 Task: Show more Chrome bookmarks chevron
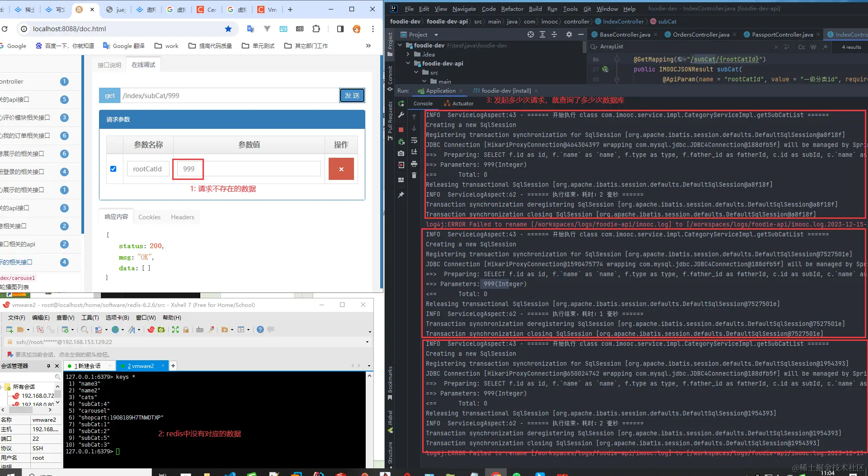[x=368, y=46]
